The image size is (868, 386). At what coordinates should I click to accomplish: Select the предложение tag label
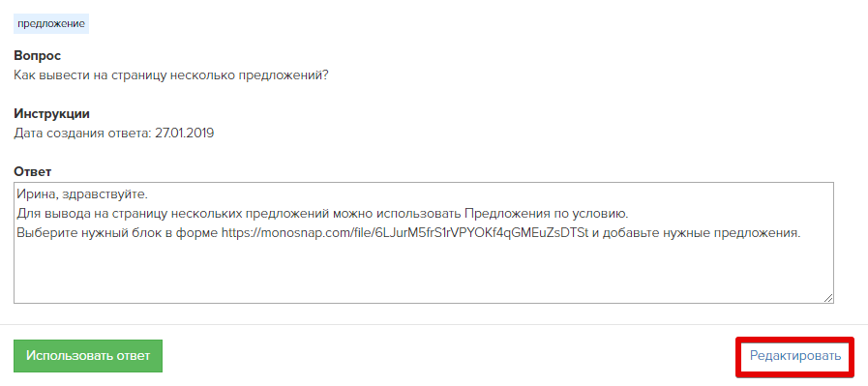(51, 24)
